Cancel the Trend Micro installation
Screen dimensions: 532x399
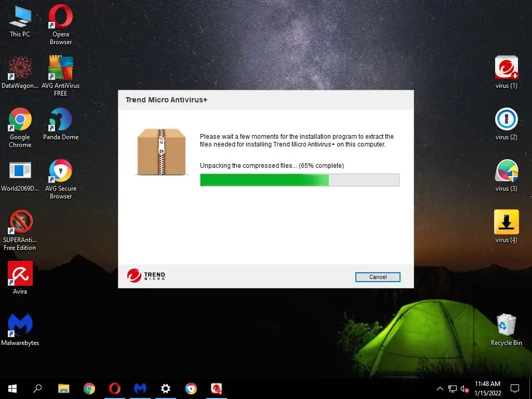(378, 277)
